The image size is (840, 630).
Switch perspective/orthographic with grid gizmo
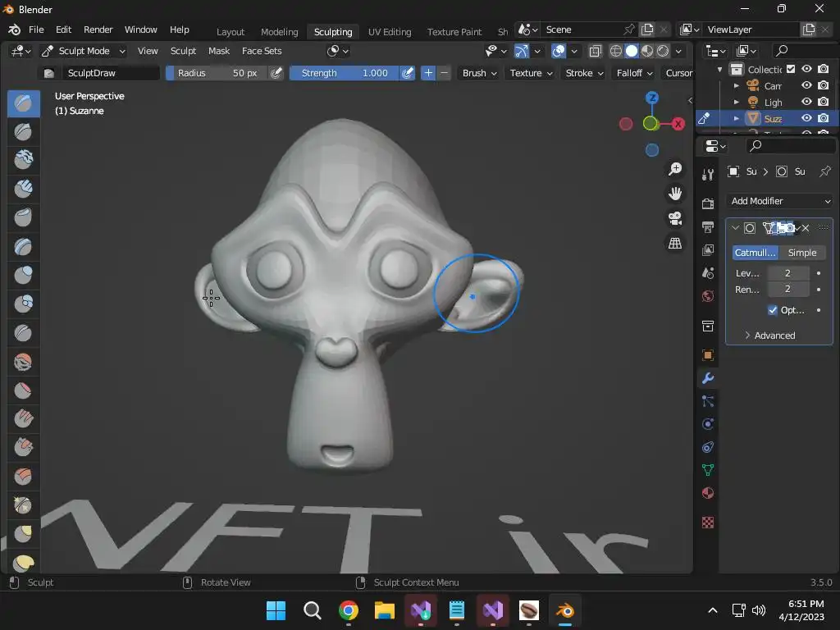(675, 243)
